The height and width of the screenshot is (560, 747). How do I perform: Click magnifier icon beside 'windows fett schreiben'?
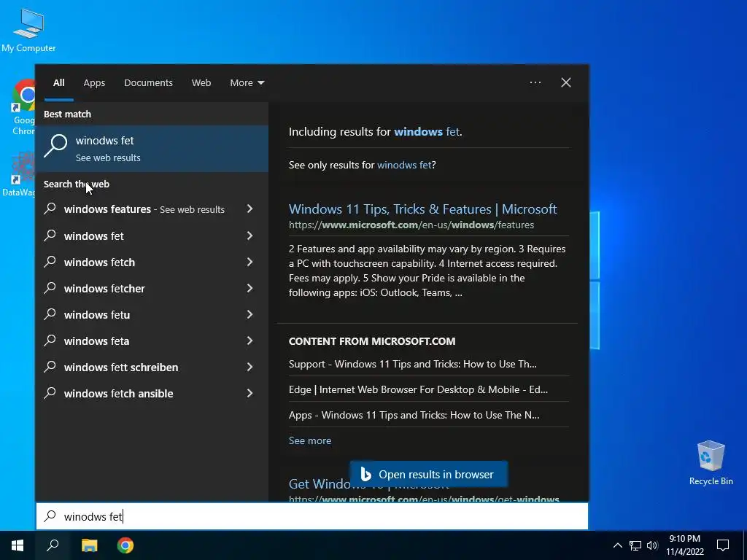tap(50, 366)
